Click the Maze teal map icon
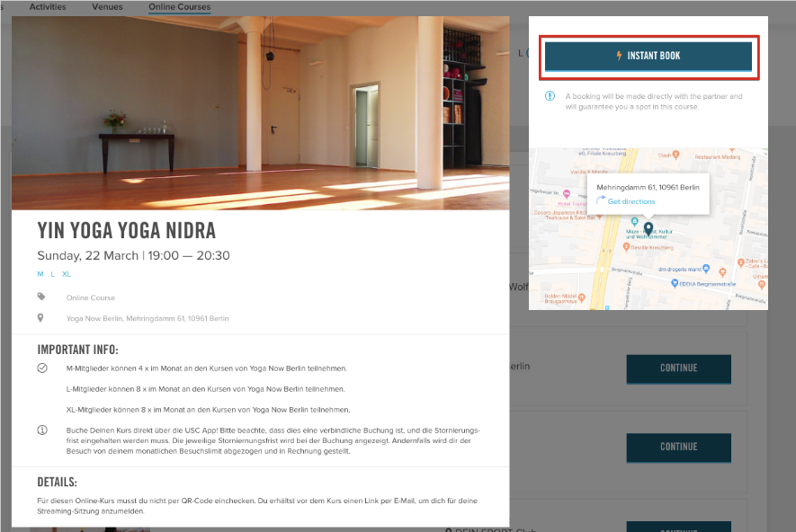 634,221
